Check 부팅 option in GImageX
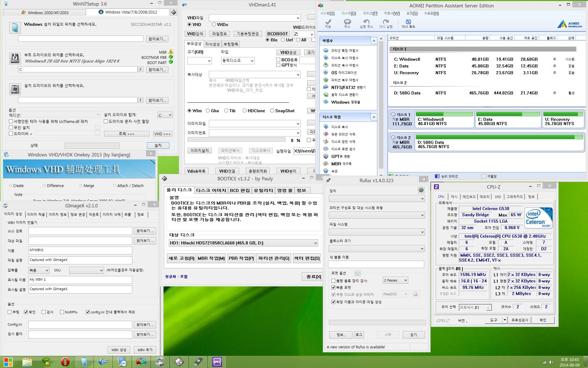This screenshot has height=368, width=588. pos(10,312)
